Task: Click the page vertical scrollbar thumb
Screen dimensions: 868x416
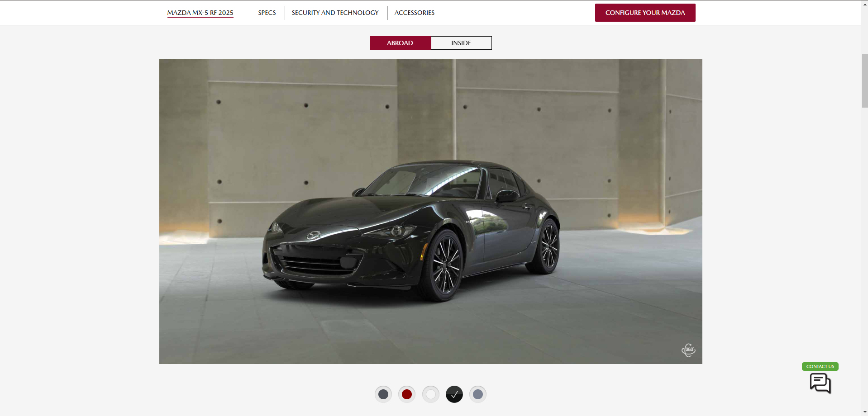Action: point(864,80)
